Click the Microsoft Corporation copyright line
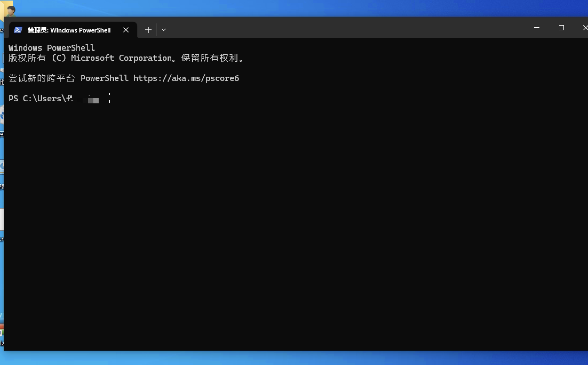Viewport: 588px width, 365px height. [x=125, y=58]
